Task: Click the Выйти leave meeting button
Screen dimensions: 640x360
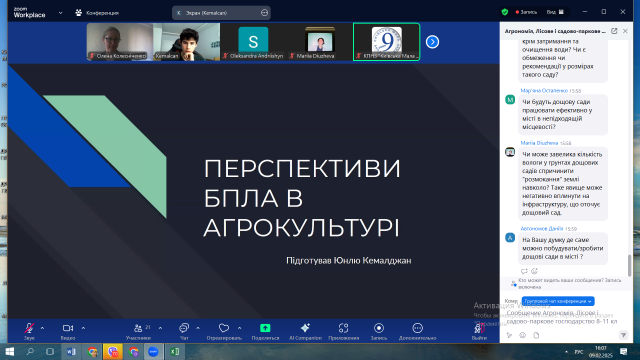Action: point(479,331)
